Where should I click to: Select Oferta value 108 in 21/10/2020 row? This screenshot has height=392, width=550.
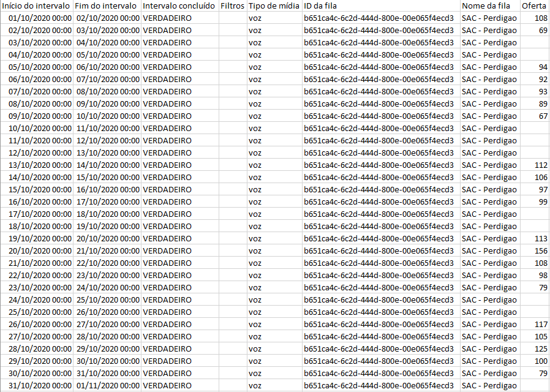[535, 263]
